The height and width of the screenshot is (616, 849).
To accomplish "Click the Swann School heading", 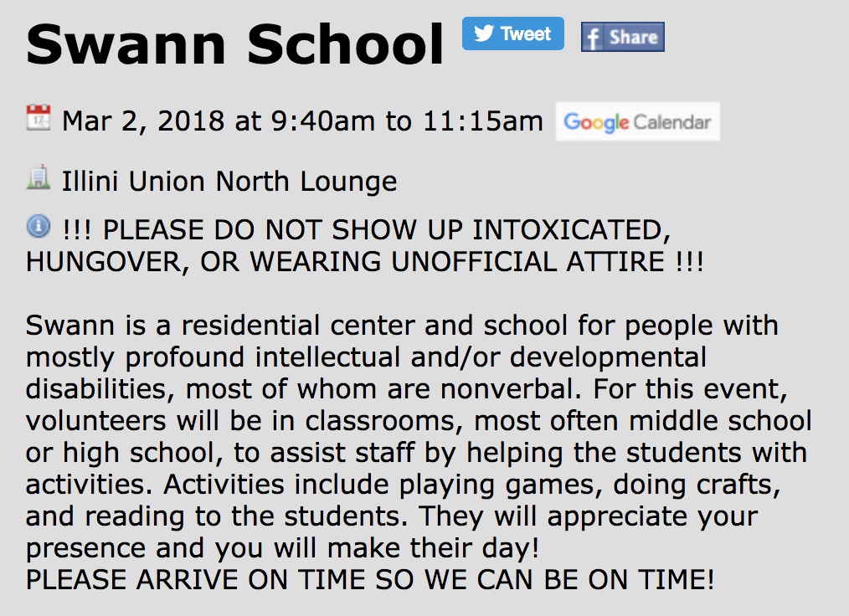I will [235, 44].
